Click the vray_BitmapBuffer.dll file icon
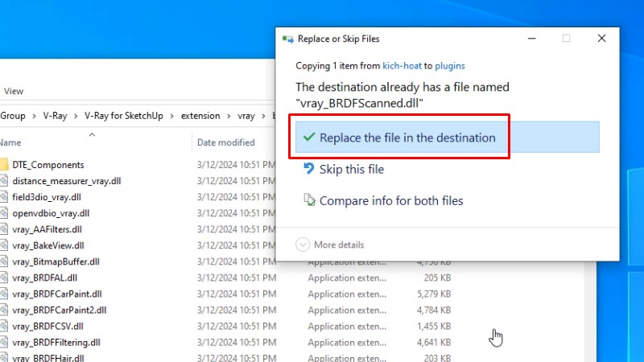644x362 pixels. pyautogui.click(x=4, y=261)
